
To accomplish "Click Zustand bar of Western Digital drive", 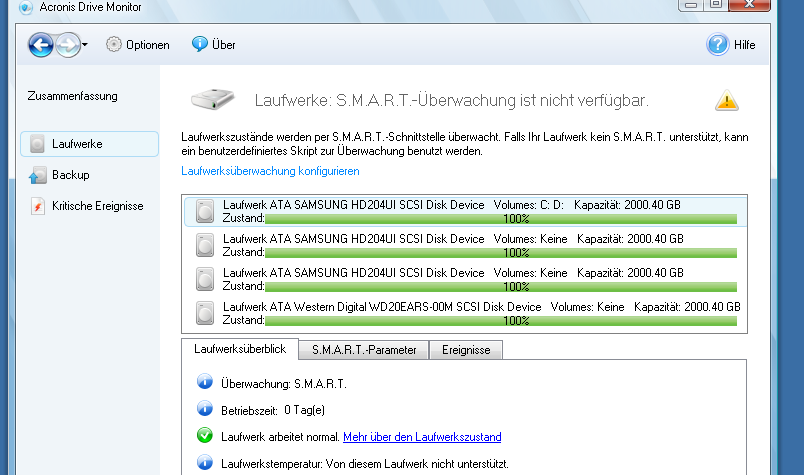I will 501,321.
